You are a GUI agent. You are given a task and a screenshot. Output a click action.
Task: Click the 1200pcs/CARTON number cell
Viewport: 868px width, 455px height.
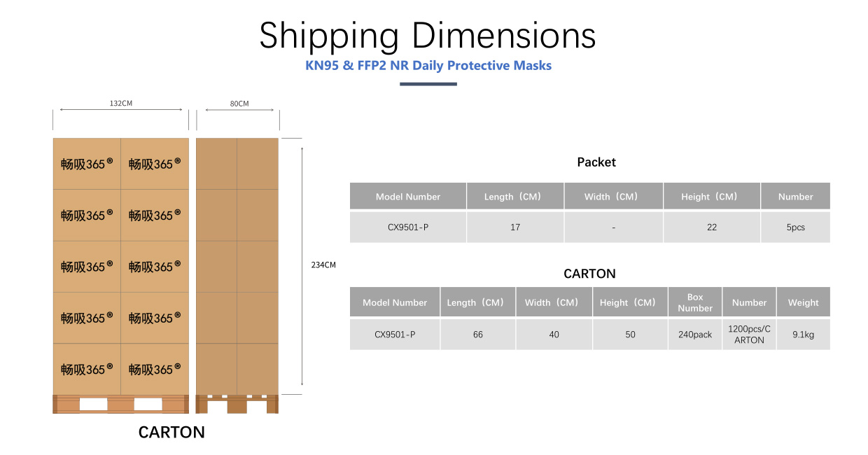click(749, 335)
